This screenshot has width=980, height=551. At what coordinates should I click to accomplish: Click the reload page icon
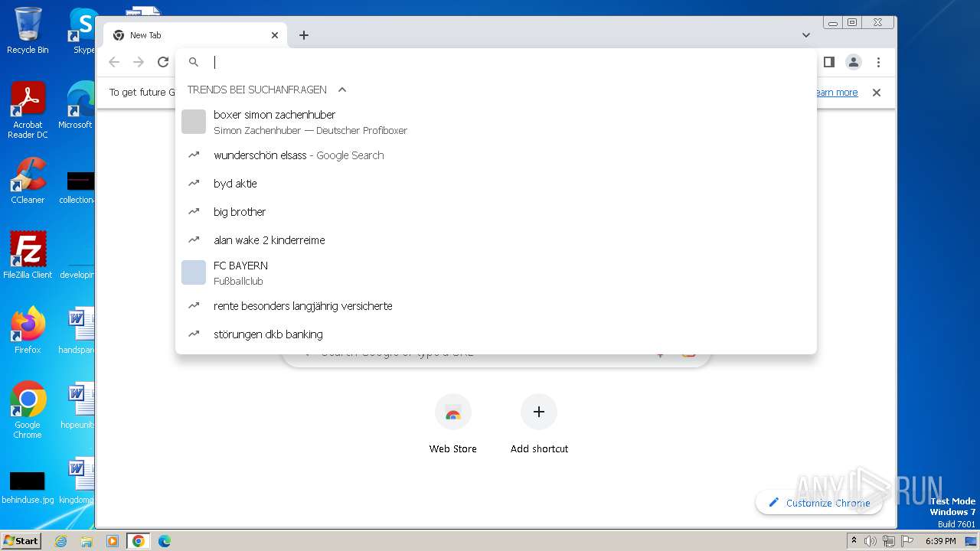click(163, 62)
